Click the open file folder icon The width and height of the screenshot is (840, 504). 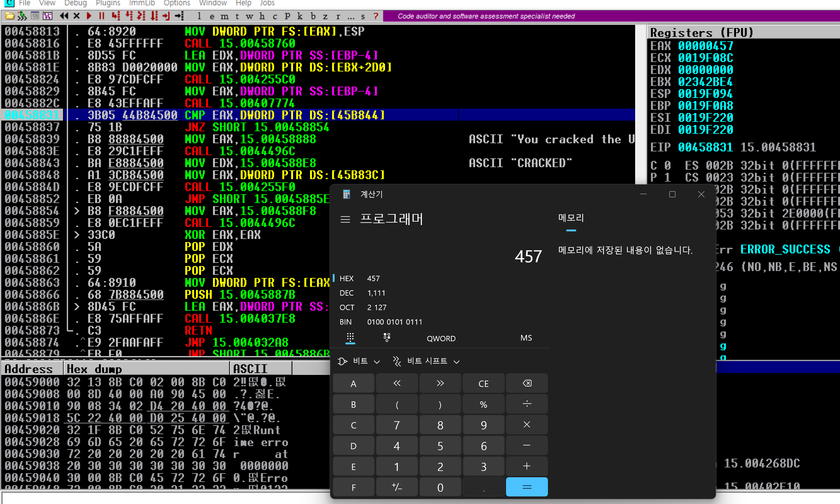tap(9, 16)
